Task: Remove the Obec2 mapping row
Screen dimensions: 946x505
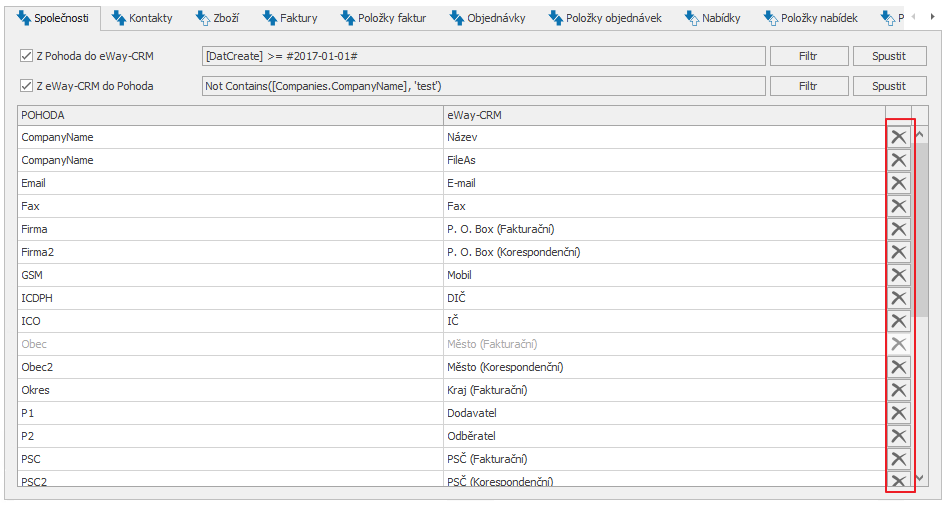Action: tap(898, 367)
